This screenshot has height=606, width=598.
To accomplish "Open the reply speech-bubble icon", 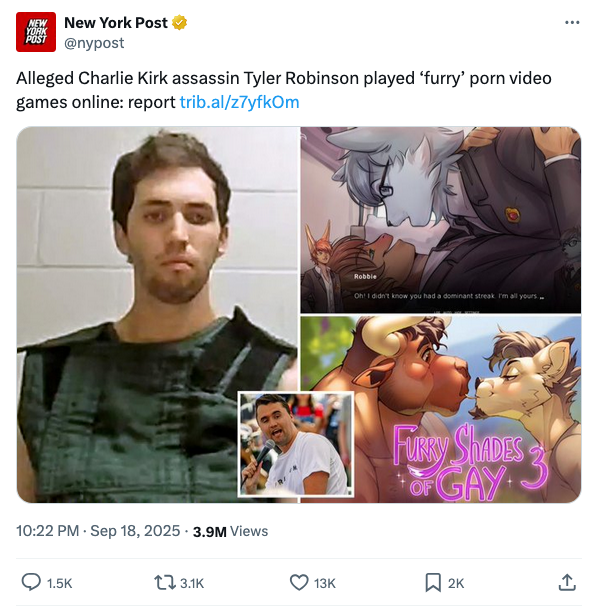I will [x=31, y=582].
